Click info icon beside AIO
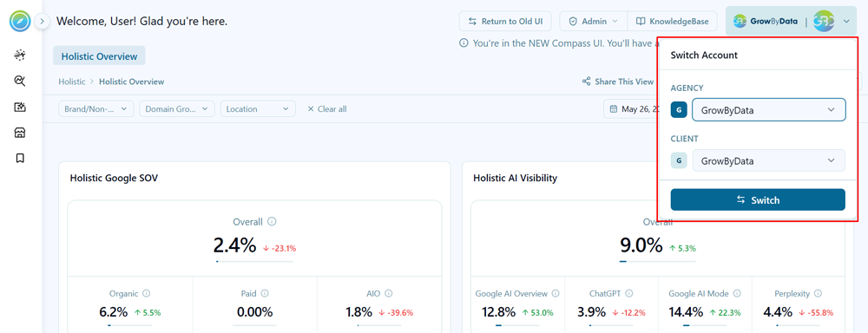 pos(389,293)
